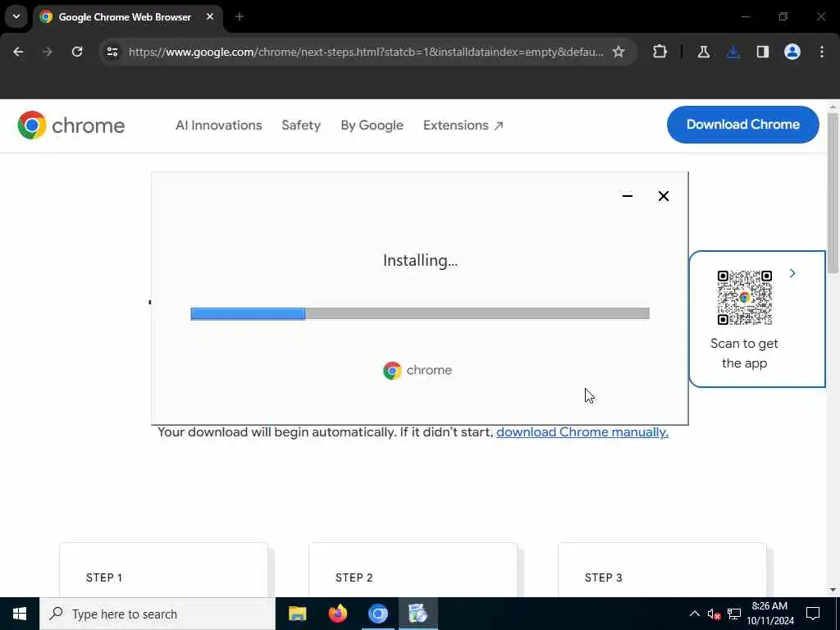The width and height of the screenshot is (840, 630).
Task: Open Chrome three-dot menu
Action: click(x=822, y=52)
